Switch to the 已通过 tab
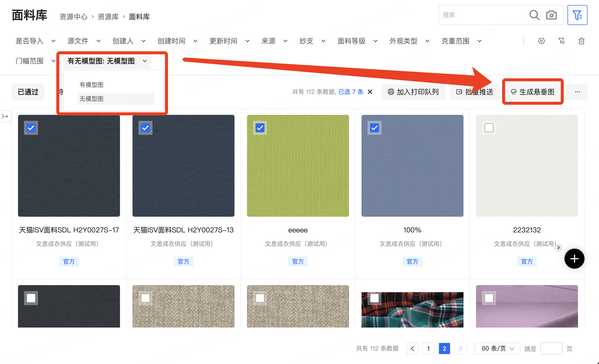599x364 pixels. [28, 92]
